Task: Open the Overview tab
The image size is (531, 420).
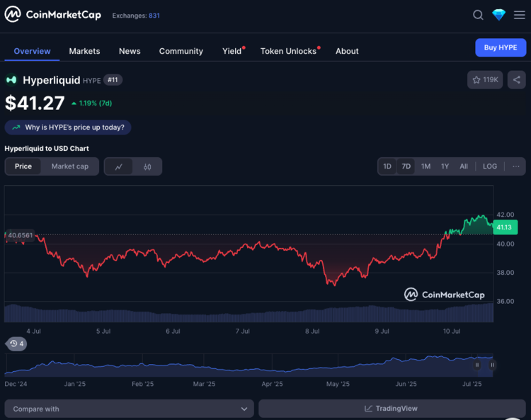Action: point(32,51)
